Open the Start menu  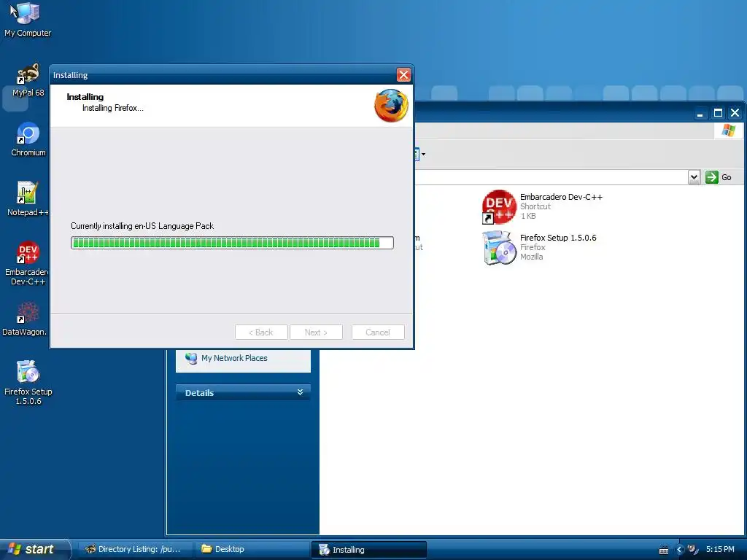point(34,549)
